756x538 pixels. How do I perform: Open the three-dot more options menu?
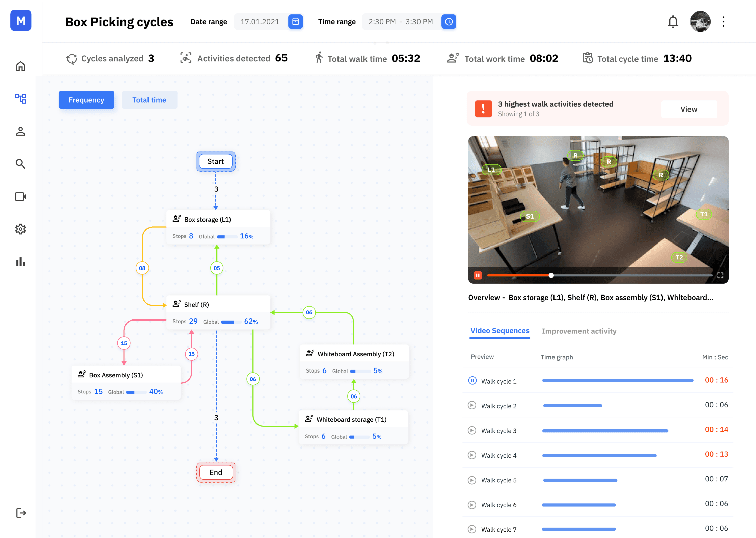723,22
